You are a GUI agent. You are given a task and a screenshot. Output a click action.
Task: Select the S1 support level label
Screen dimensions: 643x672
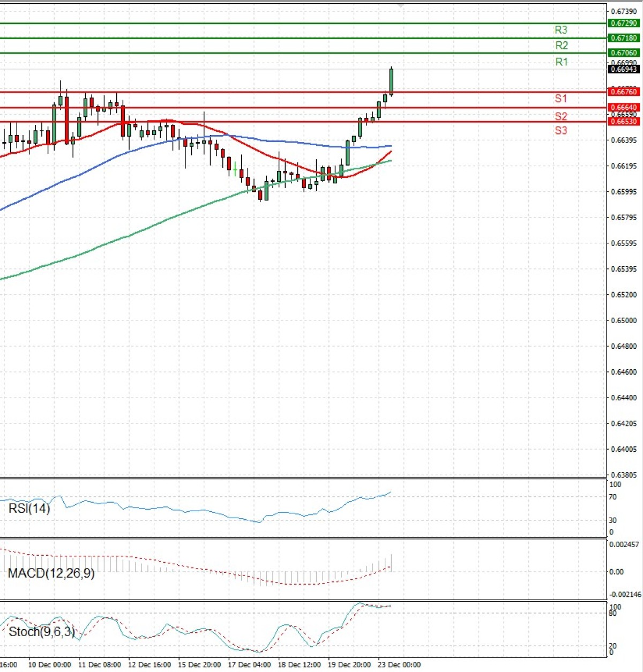(559, 99)
